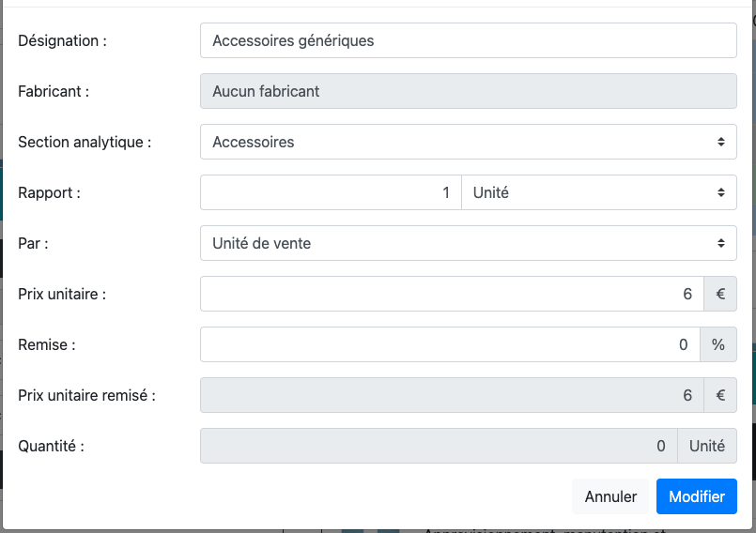756x533 pixels.
Task: Focus the Remise discount field
Action: [451, 344]
